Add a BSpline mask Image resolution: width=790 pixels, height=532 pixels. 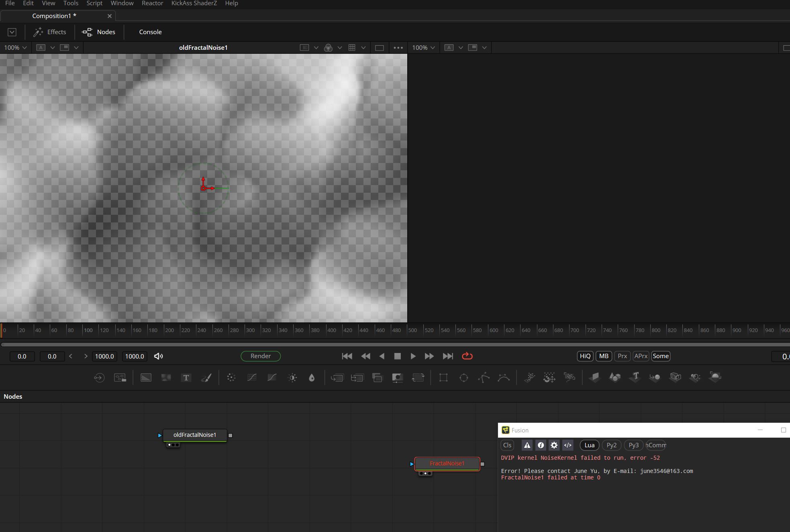pyautogui.click(x=504, y=377)
